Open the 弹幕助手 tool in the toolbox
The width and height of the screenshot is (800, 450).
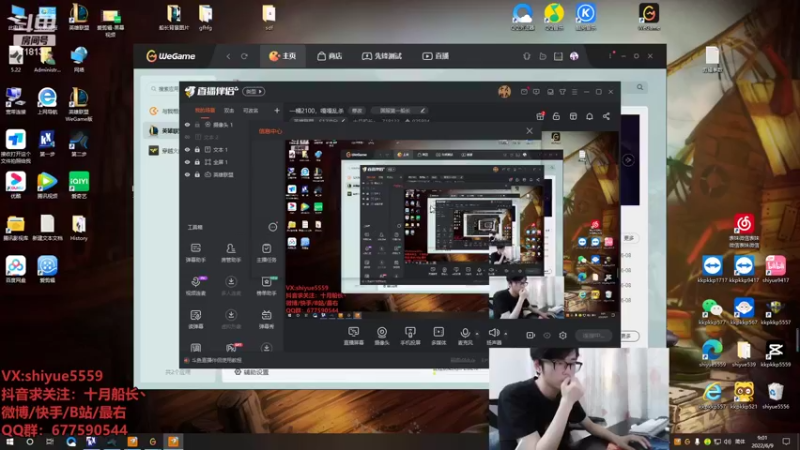click(x=195, y=252)
